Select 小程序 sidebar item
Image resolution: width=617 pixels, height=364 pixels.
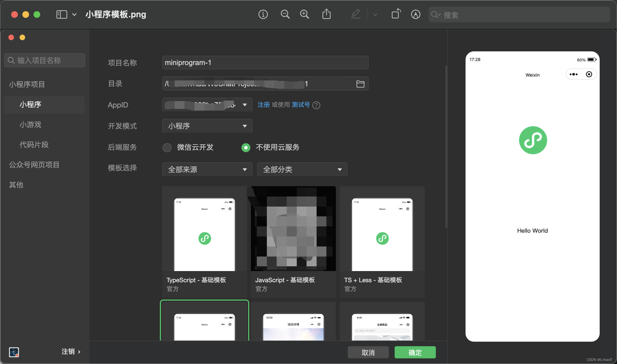[x=45, y=105]
